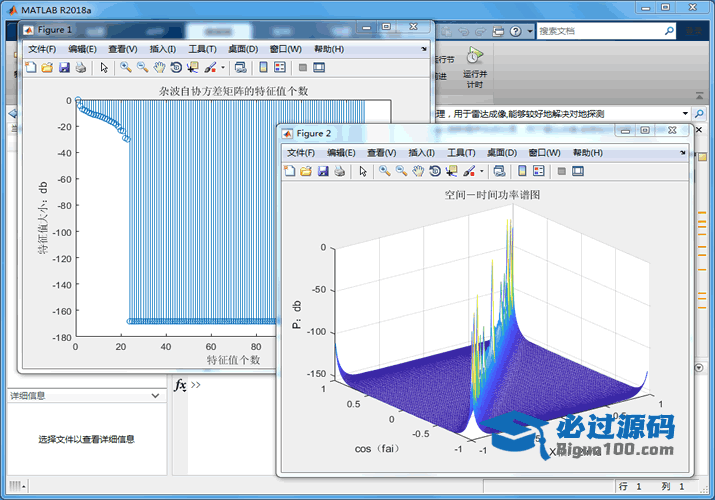Open 插入(I) menu in Figure 2
The image size is (715, 500).
point(422,153)
